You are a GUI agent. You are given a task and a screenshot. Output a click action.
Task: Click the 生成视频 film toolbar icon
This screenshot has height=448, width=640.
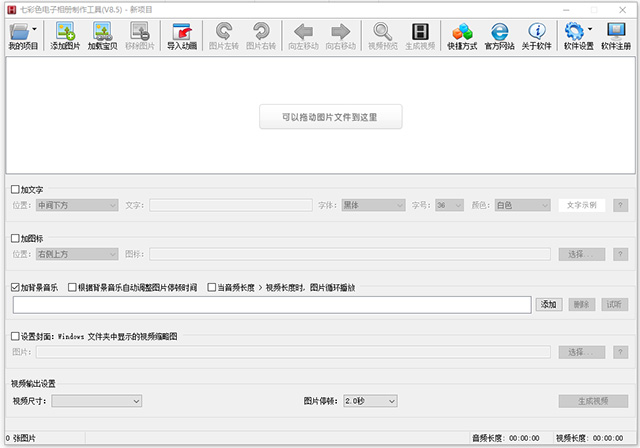tap(420, 31)
